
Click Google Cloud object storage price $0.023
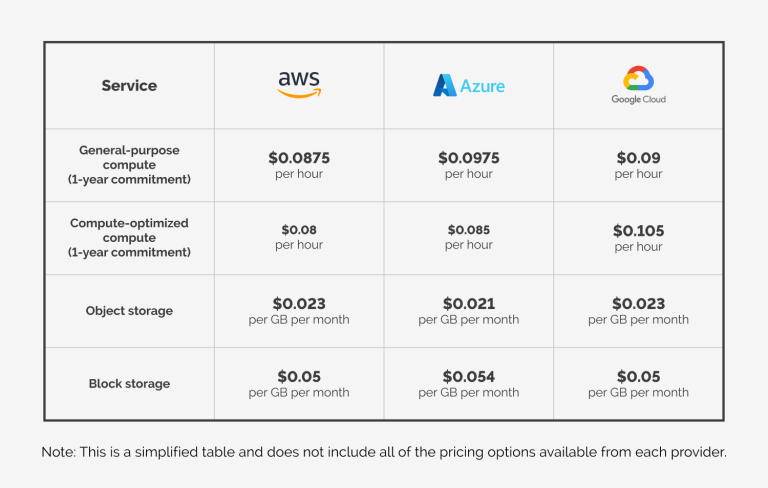638,304
